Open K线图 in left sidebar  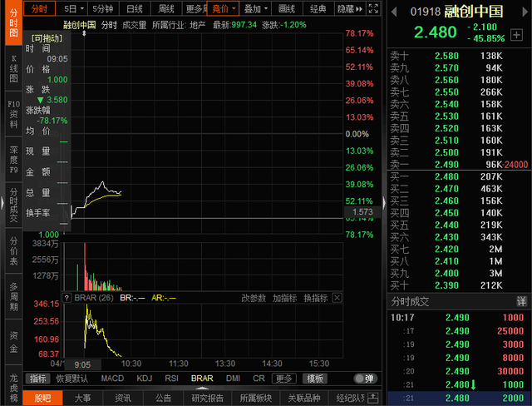click(x=13, y=69)
